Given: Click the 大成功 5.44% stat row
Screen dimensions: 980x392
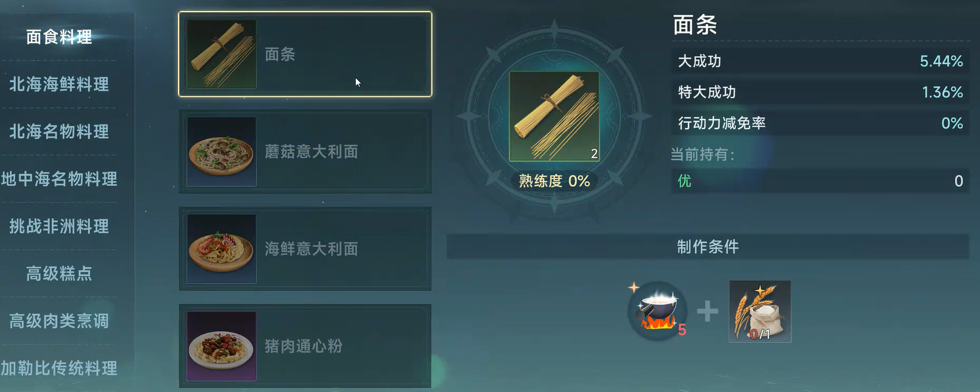Looking at the screenshot, I should pyautogui.click(x=821, y=62).
